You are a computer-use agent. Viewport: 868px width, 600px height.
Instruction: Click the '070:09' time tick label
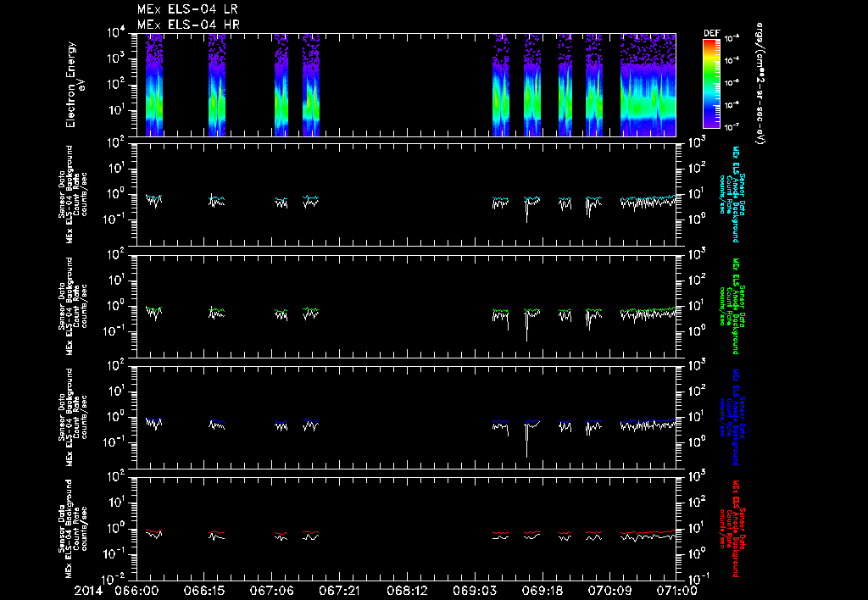point(609,591)
